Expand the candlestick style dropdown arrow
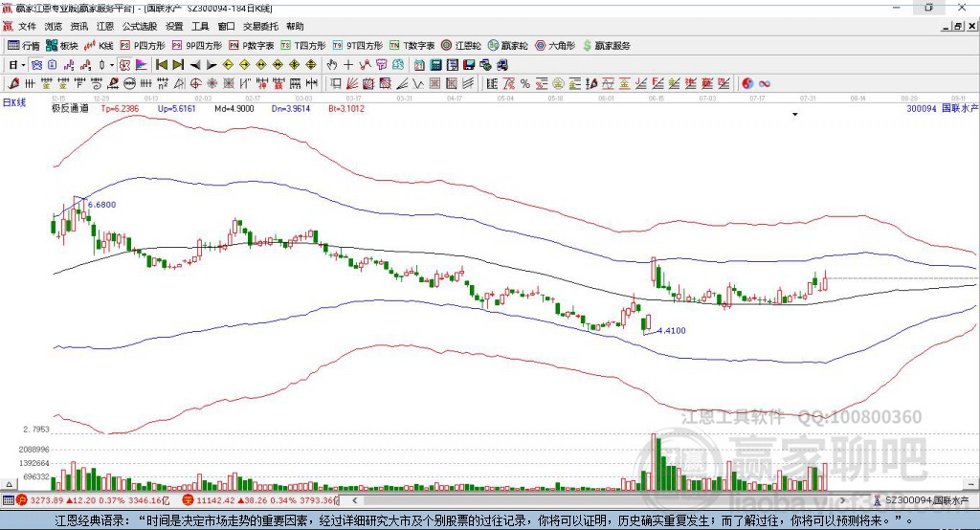This screenshot has width=980, height=530. [x=112, y=65]
